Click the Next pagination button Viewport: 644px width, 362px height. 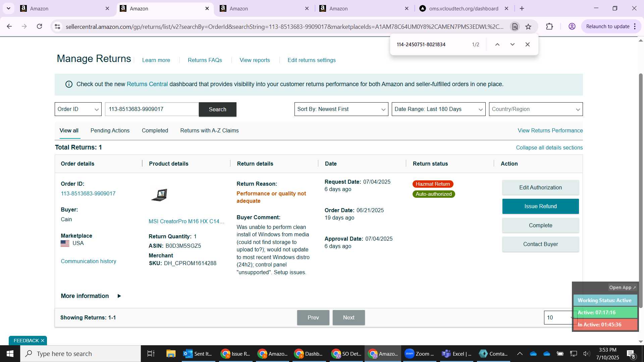tap(348, 317)
